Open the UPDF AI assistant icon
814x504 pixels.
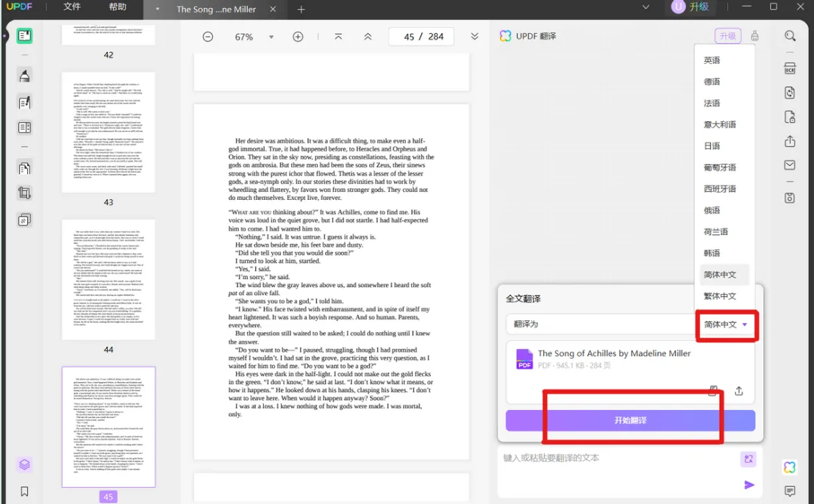[x=790, y=467]
